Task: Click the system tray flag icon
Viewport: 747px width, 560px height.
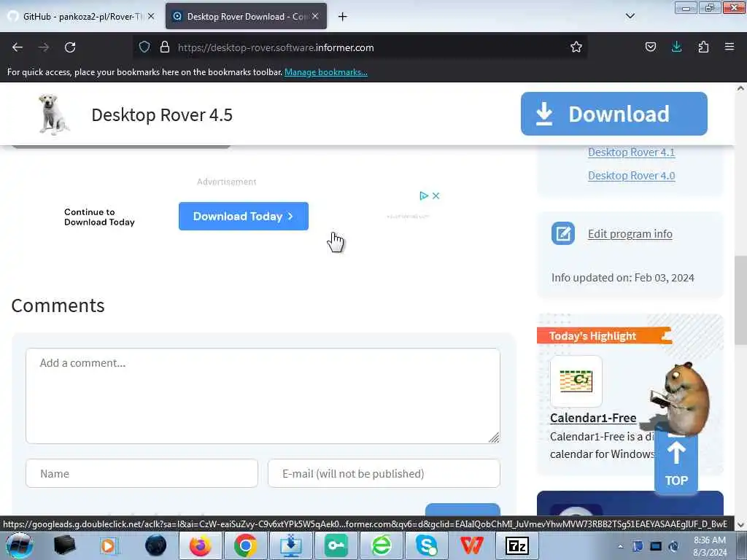Action: click(x=638, y=546)
